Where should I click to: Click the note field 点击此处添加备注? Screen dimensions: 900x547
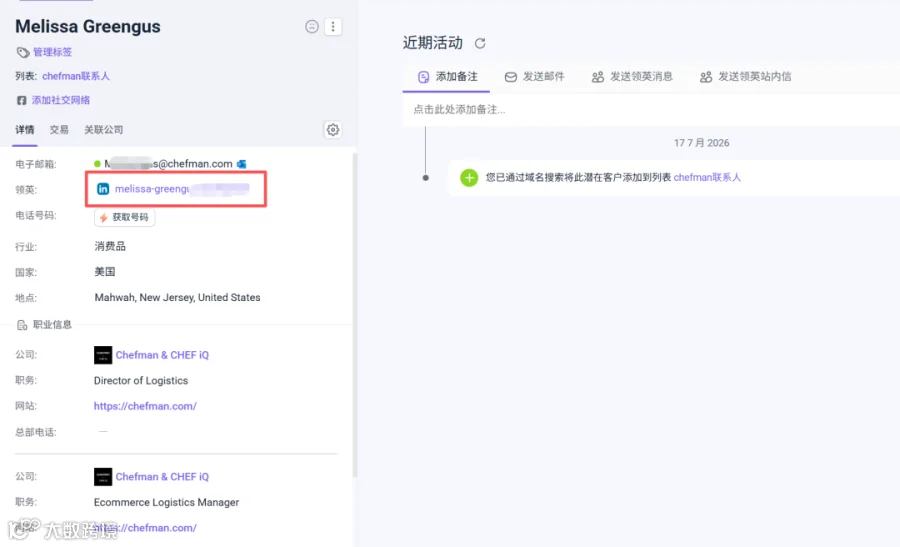pos(651,110)
